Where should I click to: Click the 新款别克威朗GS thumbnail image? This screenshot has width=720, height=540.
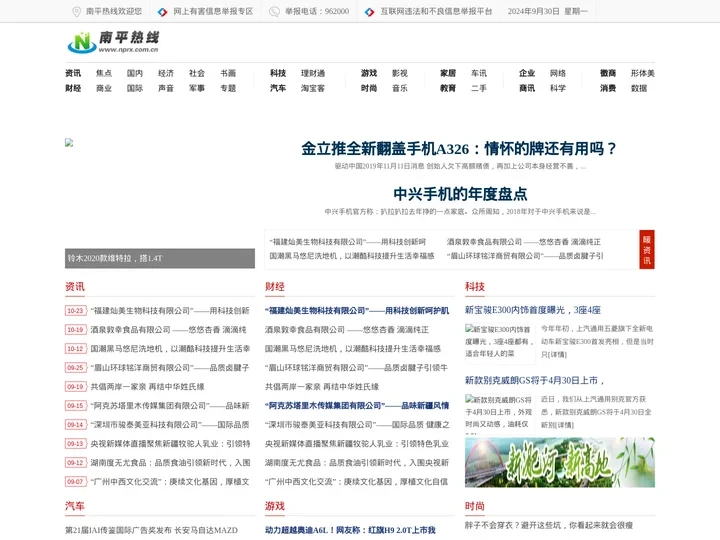pyautogui.click(x=498, y=412)
